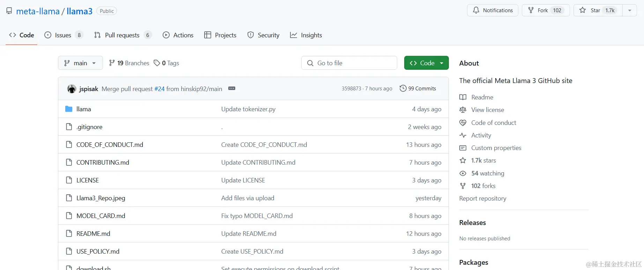Open README.md file
This screenshot has height=270, width=644.
pyautogui.click(x=93, y=233)
